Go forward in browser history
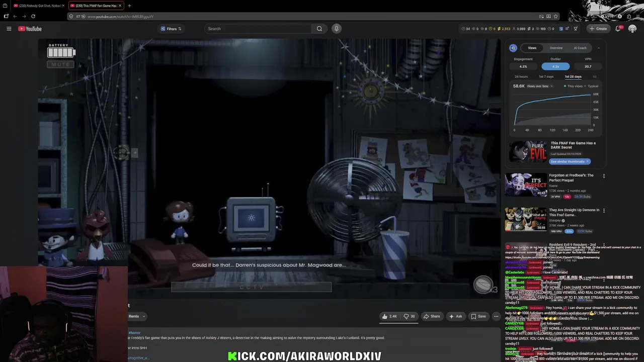Image resolution: width=644 pixels, height=362 pixels. (x=24, y=16)
